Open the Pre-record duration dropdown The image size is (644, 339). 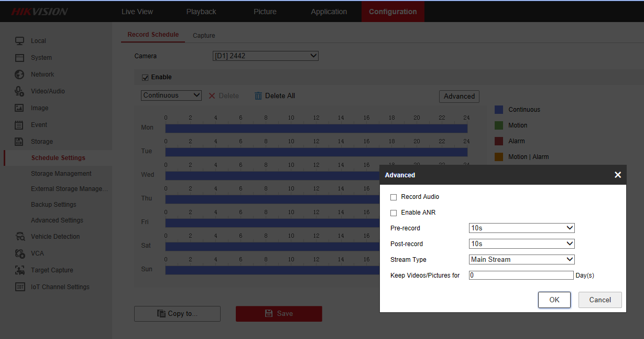521,228
